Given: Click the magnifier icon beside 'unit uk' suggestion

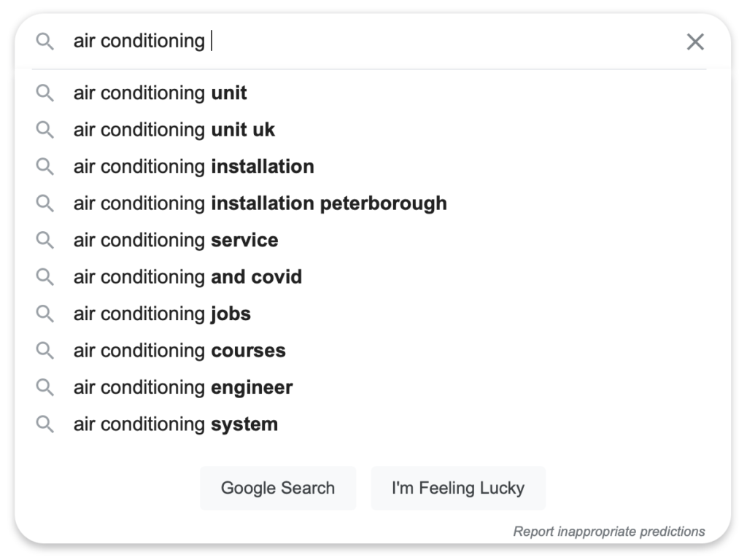Looking at the screenshot, I should pyautogui.click(x=44, y=130).
